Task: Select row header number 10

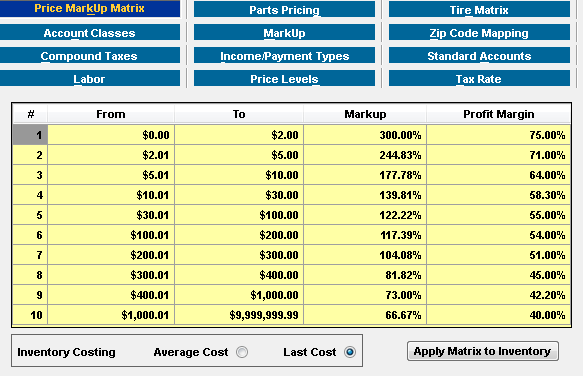Action: [30, 315]
